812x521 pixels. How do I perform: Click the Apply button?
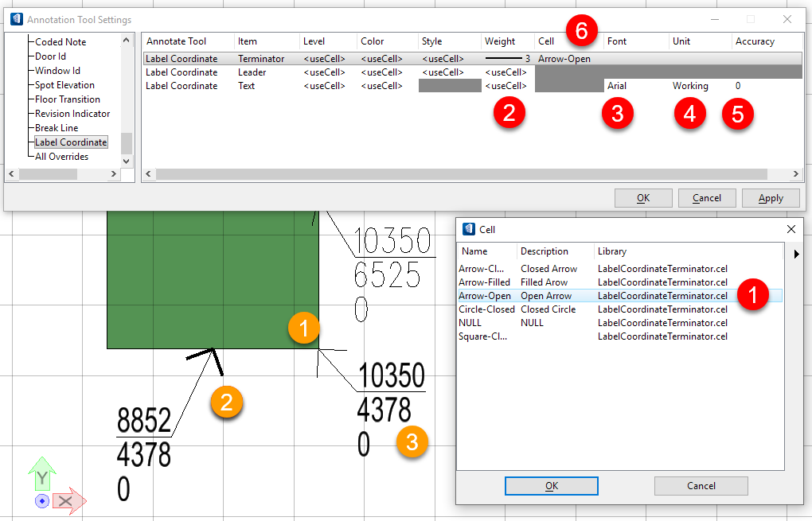(x=771, y=198)
